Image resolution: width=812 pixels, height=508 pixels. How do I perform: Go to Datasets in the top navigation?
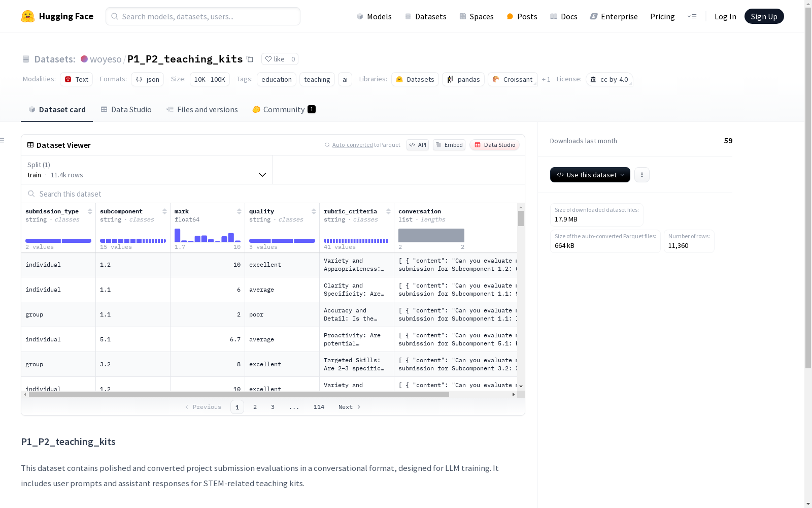(425, 16)
